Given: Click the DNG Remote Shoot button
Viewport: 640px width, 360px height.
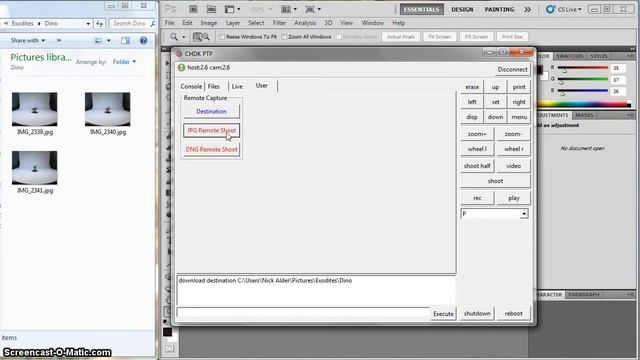Looking at the screenshot, I should 211,149.
